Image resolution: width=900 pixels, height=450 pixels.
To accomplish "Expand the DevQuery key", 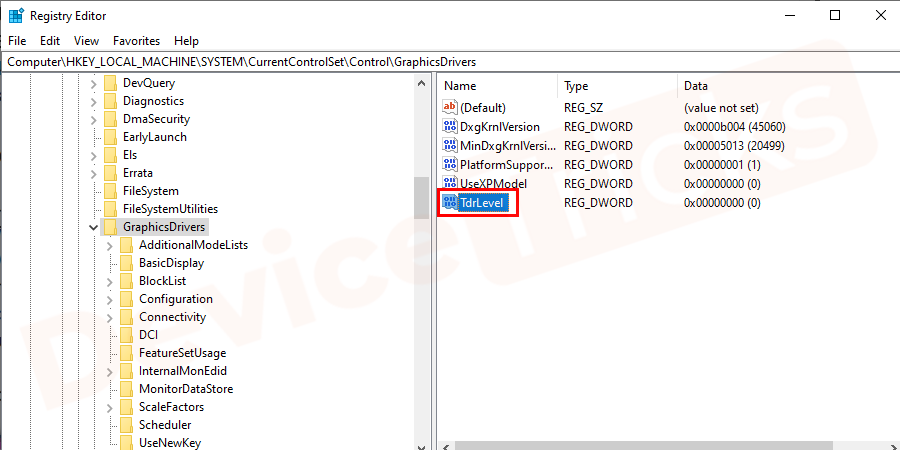I will (94, 83).
